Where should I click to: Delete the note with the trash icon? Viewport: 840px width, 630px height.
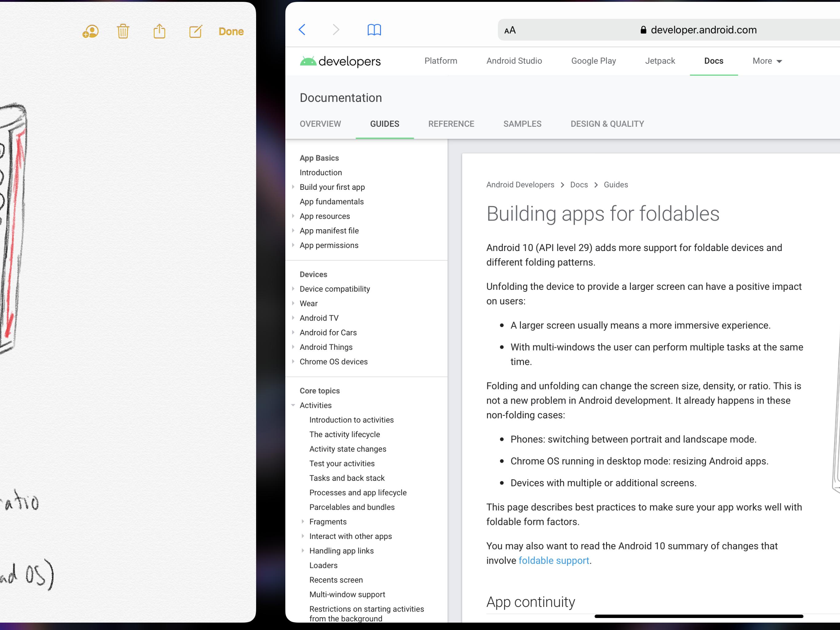coord(123,31)
